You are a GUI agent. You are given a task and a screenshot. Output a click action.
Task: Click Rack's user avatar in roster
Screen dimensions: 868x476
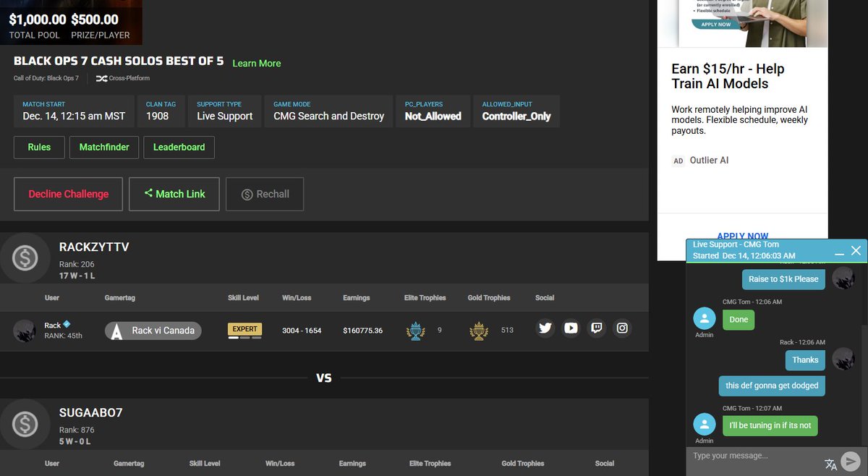coord(25,331)
